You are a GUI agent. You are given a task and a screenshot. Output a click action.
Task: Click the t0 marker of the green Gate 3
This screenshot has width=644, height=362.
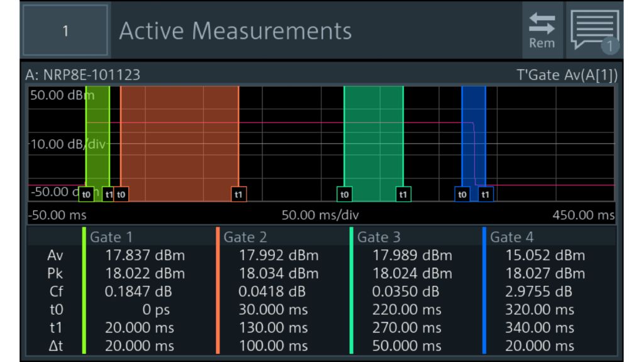tap(346, 195)
